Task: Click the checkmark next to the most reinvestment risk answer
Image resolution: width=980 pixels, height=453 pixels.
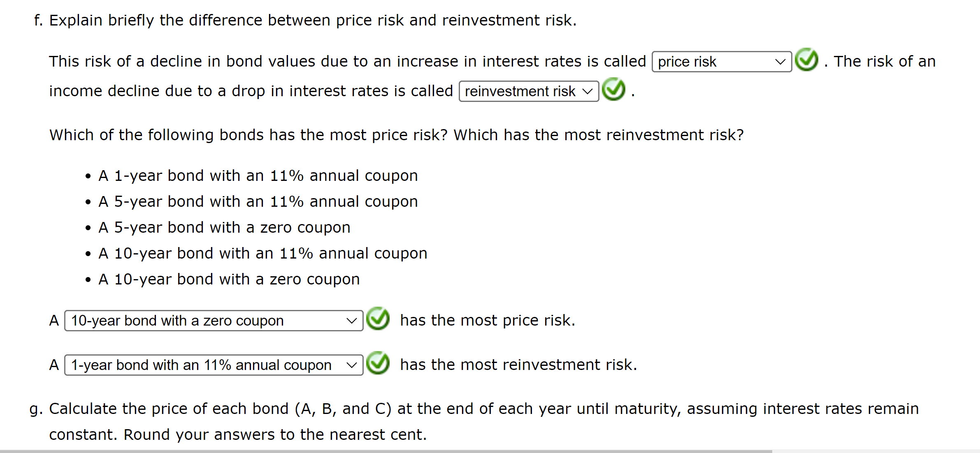Action: click(x=377, y=364)
